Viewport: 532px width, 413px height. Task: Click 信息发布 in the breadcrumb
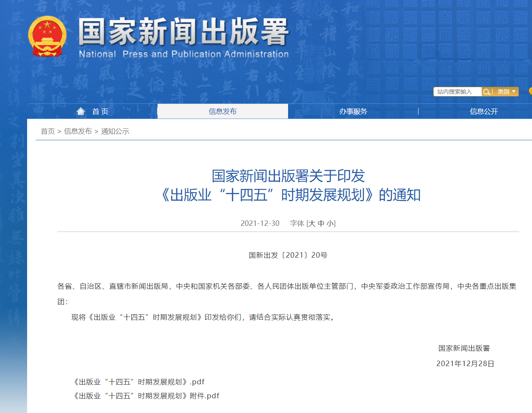[78, 131]
